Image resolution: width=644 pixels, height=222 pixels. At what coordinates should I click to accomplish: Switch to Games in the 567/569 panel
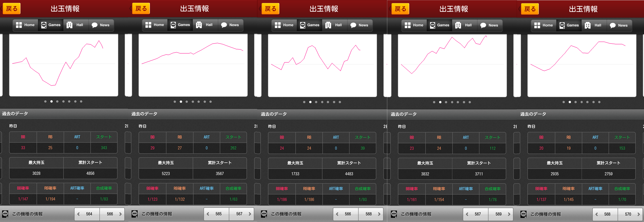pos(439,25)
